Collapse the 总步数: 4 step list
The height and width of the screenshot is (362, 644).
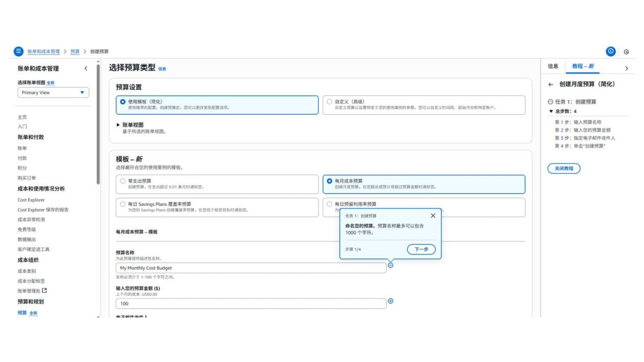pyautogui.click(x=551, y=111)
